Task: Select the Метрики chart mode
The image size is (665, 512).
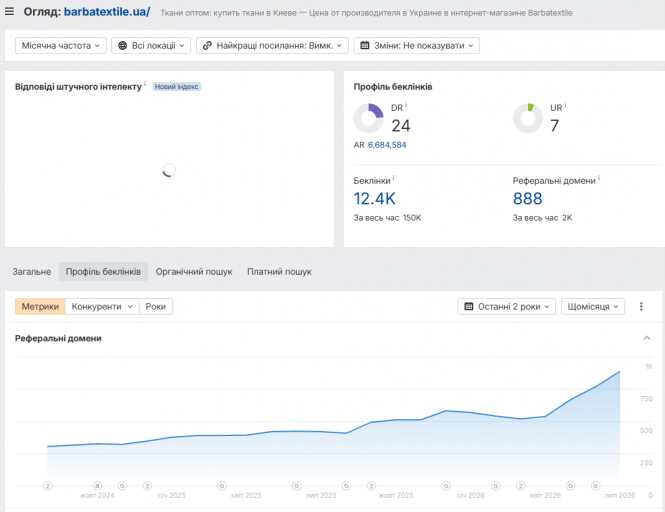Action: click(40, 306)
